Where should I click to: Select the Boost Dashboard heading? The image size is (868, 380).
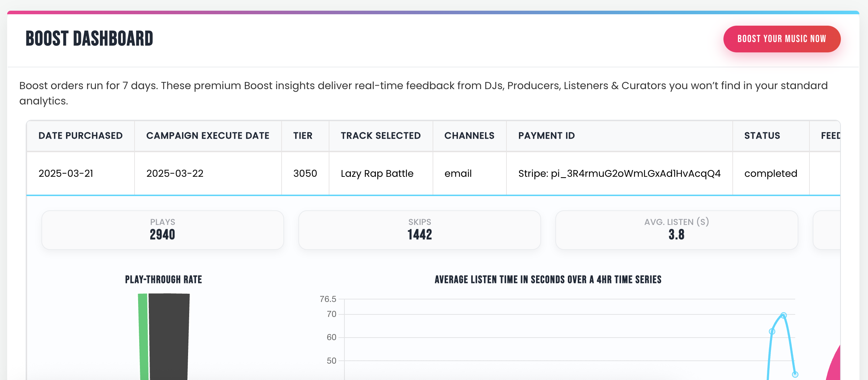89,38
